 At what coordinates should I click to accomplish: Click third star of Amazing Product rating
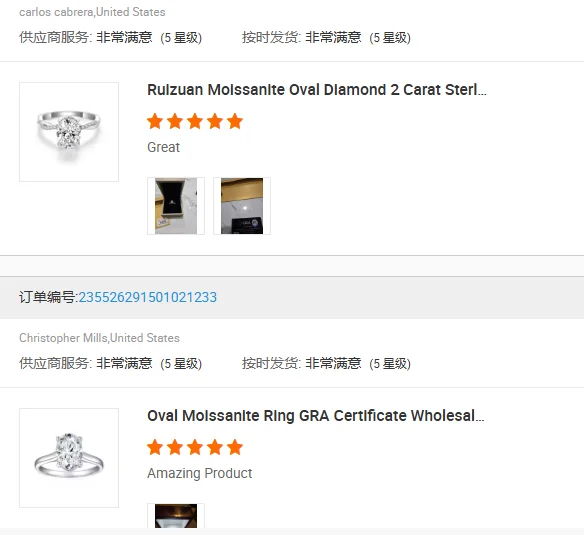point(195,447)
